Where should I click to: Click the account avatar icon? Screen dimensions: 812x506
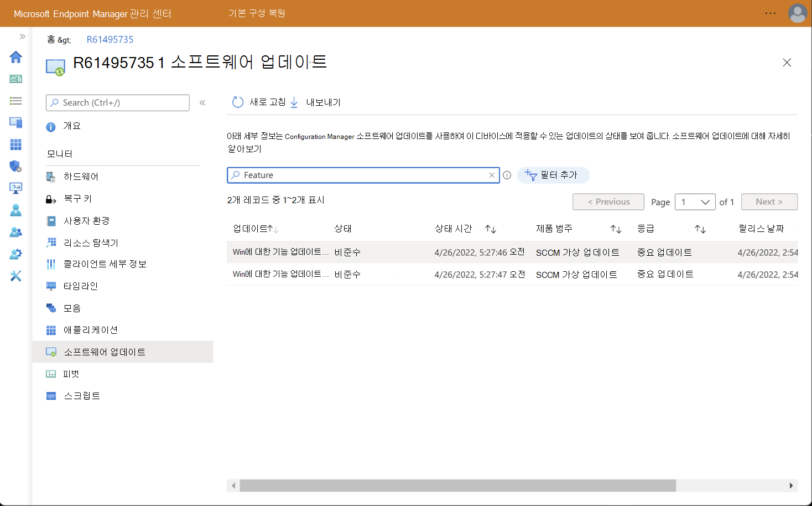[x=797, y=13]
